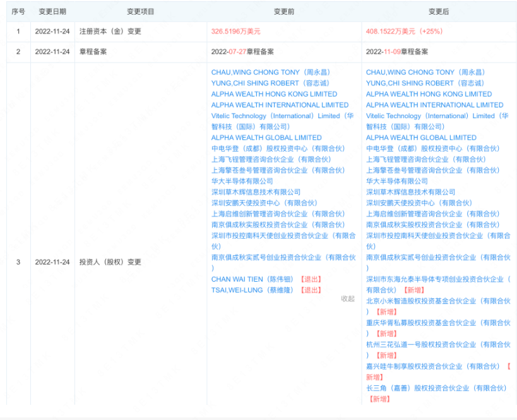Open 南京俱成秋实贰号创业投资 in 变更前 column
Viewport: 517px width, 420px height.
point(283,263)
